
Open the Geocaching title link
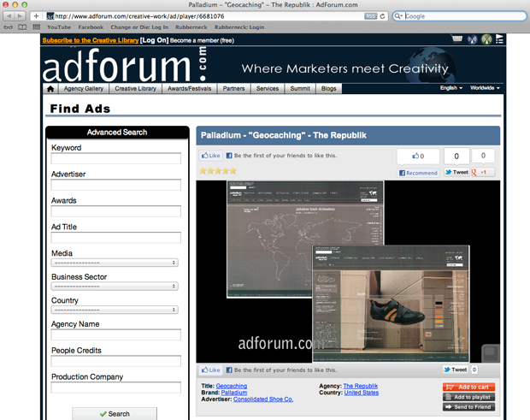coord(231,386)
